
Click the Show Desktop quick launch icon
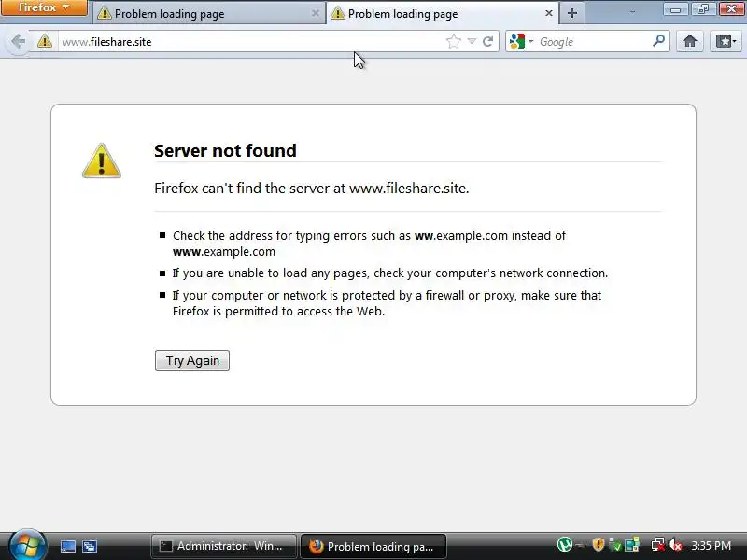[x=67, y=546]
